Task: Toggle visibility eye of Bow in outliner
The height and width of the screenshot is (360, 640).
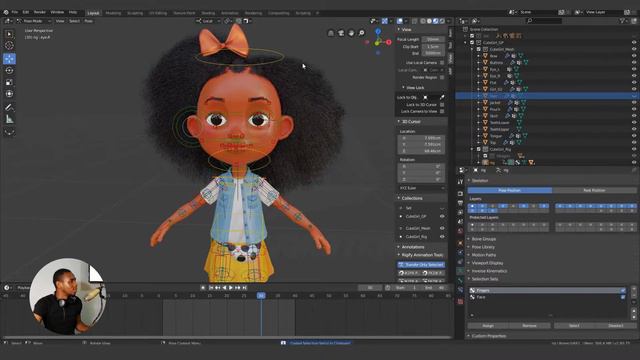Action: (634, 56)
